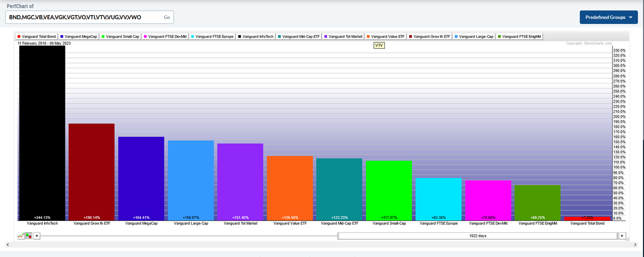Click the olive green Vanguard FTSE EmgMkt bar

[538, 203]
